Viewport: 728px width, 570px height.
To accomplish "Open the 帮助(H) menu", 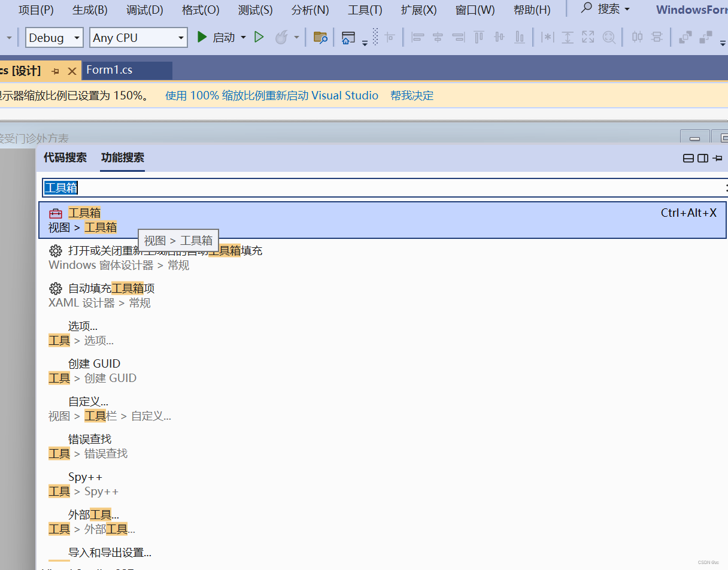I will pyautogui.click(x=532, y=10).
